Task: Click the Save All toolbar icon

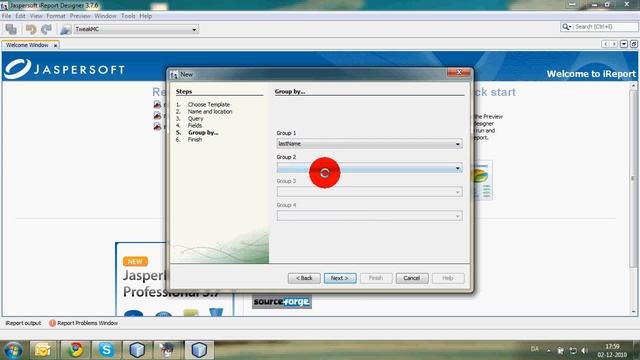Action: (11, 29)
